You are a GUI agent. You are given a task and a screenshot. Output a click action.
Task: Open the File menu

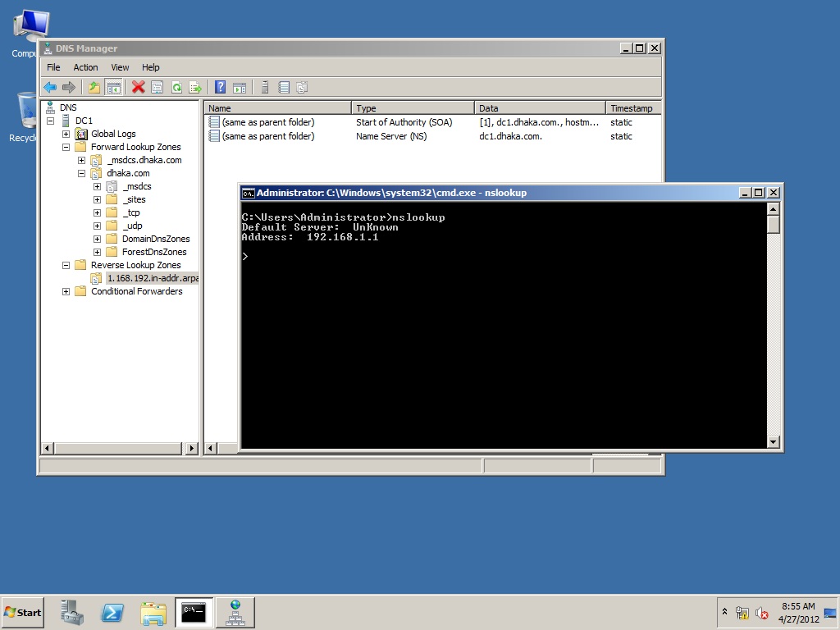[x=53, y=67]
